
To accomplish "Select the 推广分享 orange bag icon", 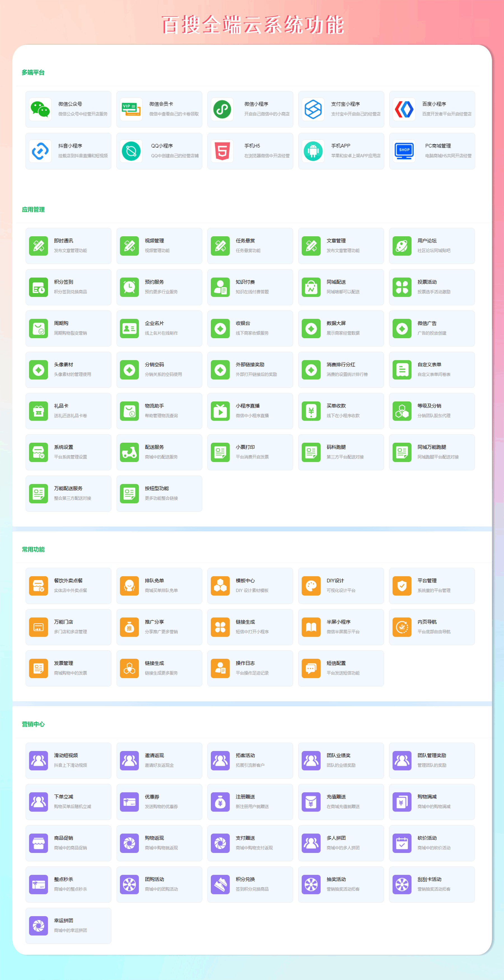I will pyautogui.click(x=129, y=627).
